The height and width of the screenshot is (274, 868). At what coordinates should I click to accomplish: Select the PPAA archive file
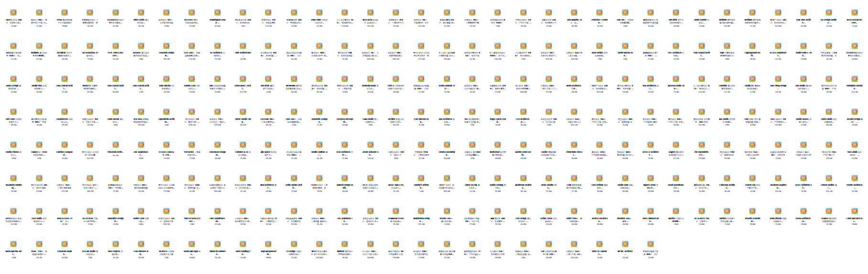click(65, 12)
